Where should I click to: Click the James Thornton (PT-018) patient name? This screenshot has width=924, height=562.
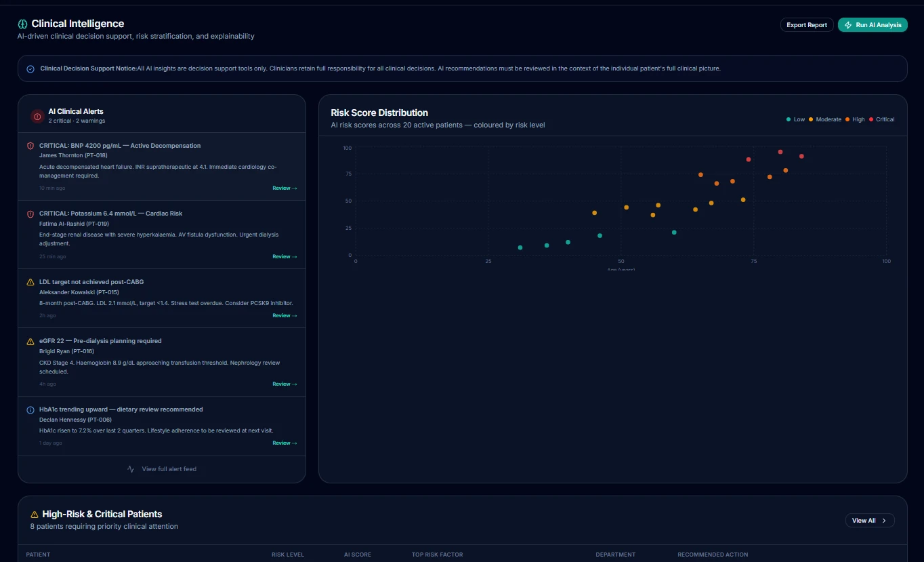click(73, 155)
